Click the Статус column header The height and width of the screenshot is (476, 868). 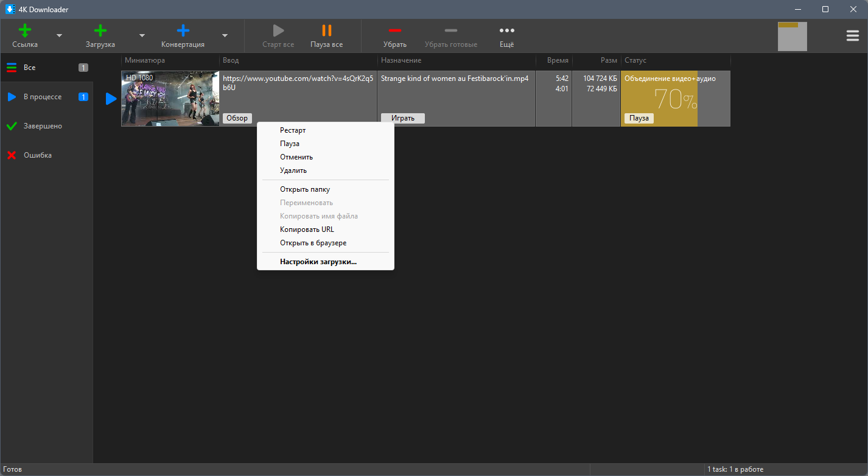pos(676,60)
